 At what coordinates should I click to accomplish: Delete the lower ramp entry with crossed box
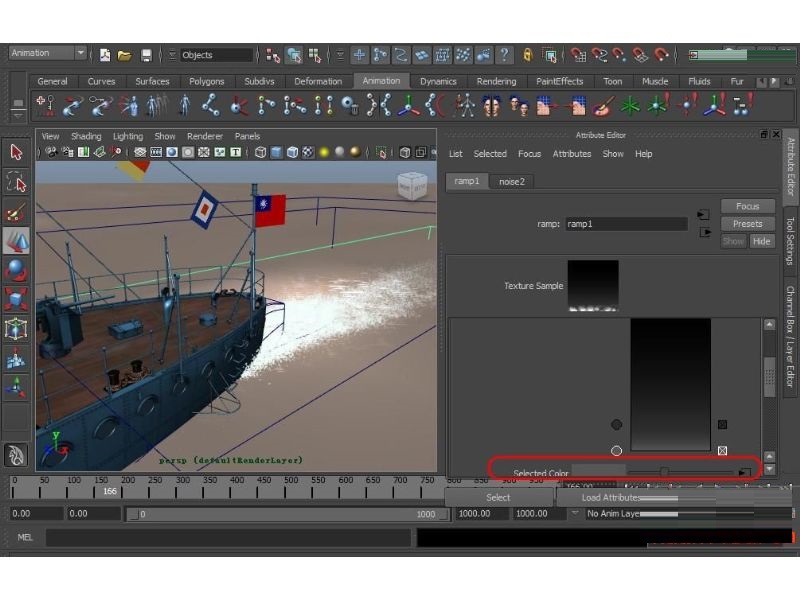(x=722, y=451)
